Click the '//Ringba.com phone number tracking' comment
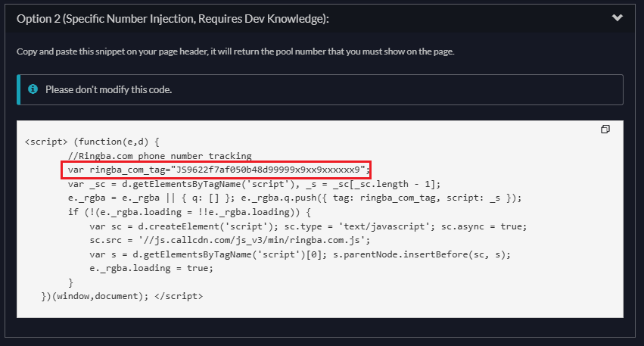The image size is (644, 346). pos(160,156)
